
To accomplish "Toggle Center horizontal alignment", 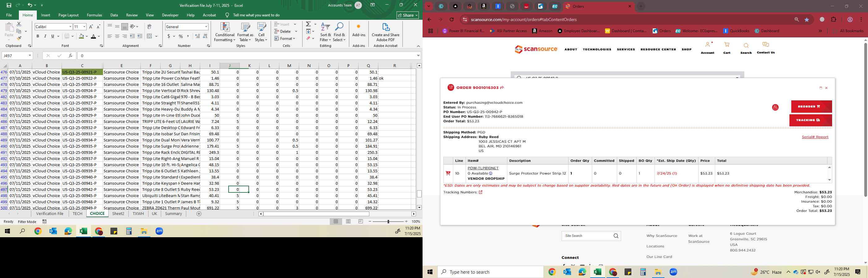I will tap(117, 36).
